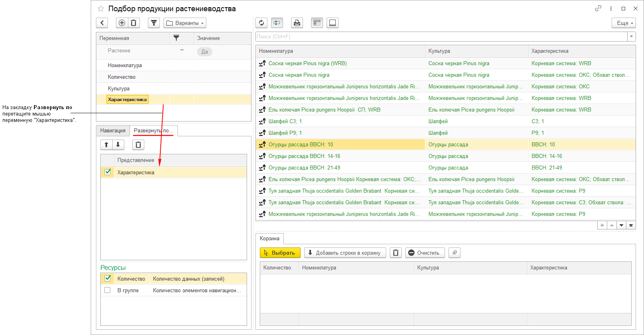Image resolution: width=644 pixels, height=335 pixels.
Task: Select the Характеристика variable row
Action: (173, 100)
